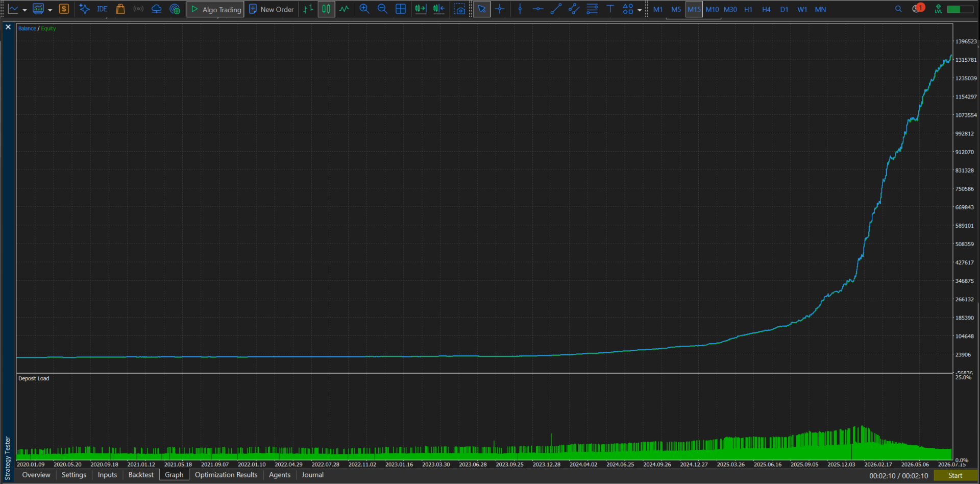Viewport: 980px width, 484px height.
Task: Switch to M1 timeframe
Action: click(x=658, y=9)
